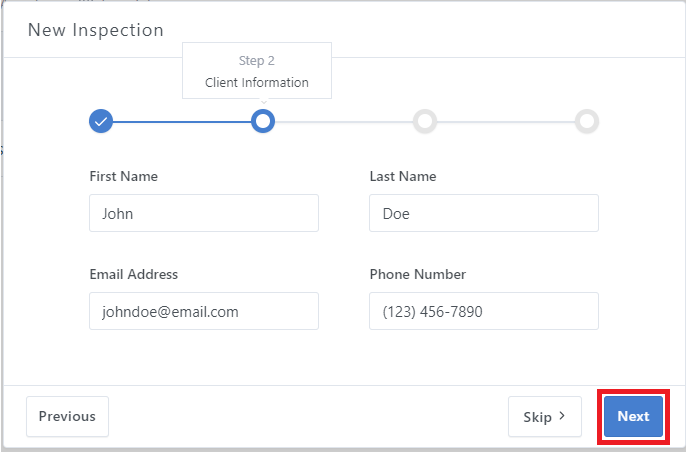The height and width of the screenshot is (452, 686).
Task: Jump to the third step circle
Action: point(425,121)
